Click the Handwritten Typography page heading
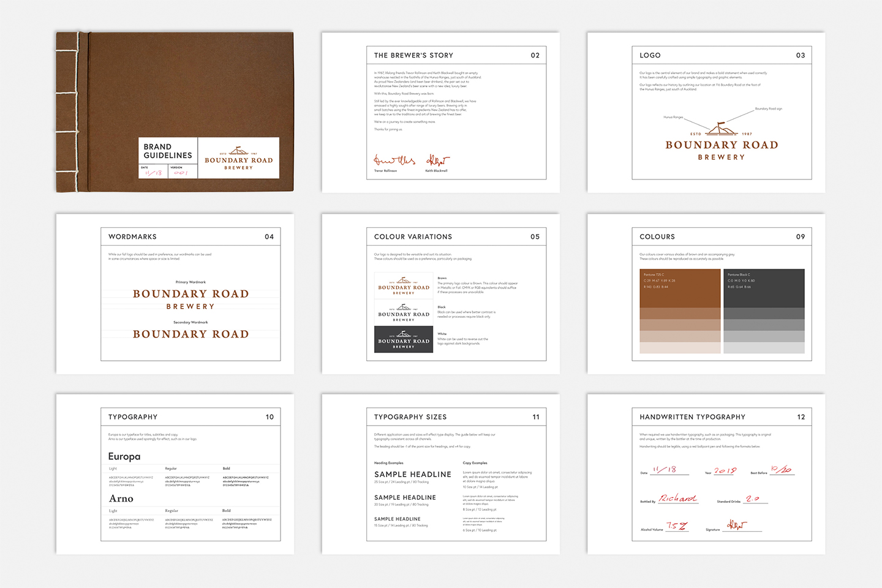 pos(692,417)
